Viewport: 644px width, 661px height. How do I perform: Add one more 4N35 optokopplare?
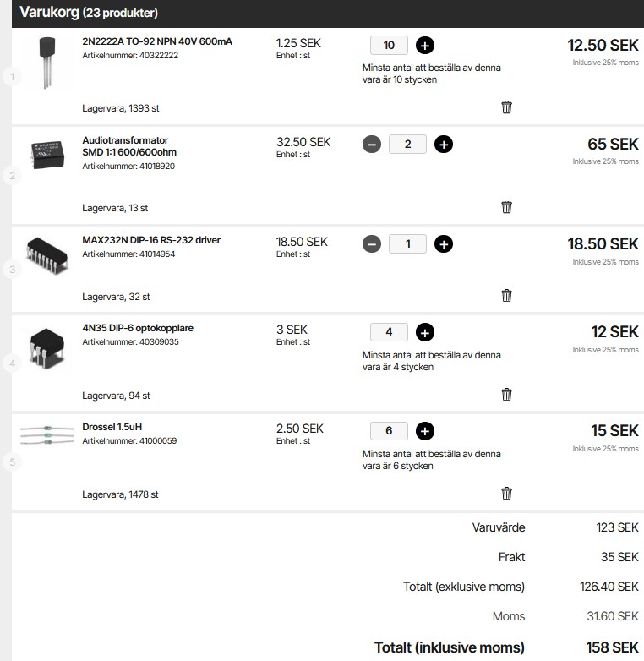click(425, 332)
